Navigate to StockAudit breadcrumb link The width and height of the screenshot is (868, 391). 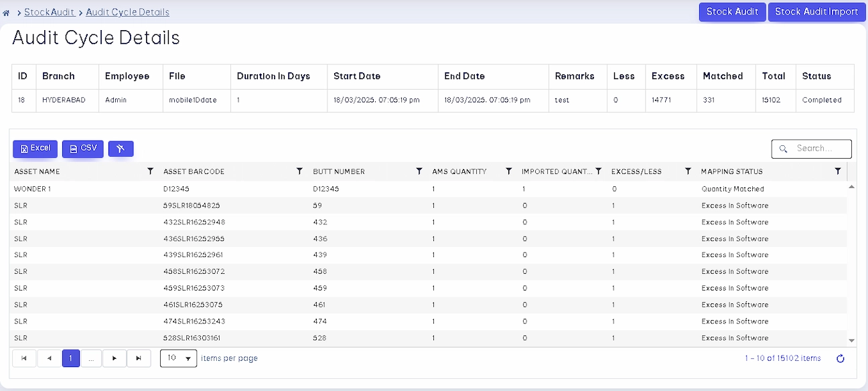[x=49, y=12]
